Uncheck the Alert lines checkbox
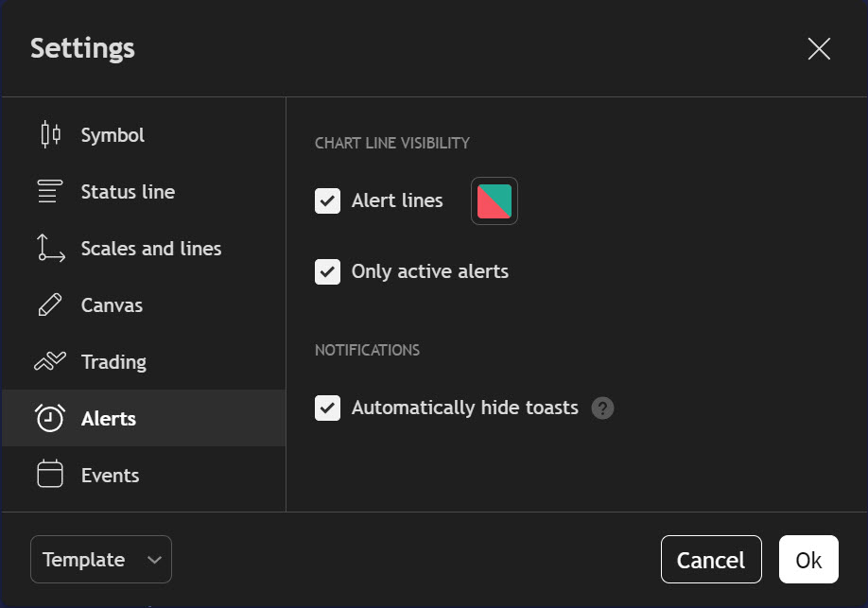Screen dimensions: 868x608 [327, 200]
